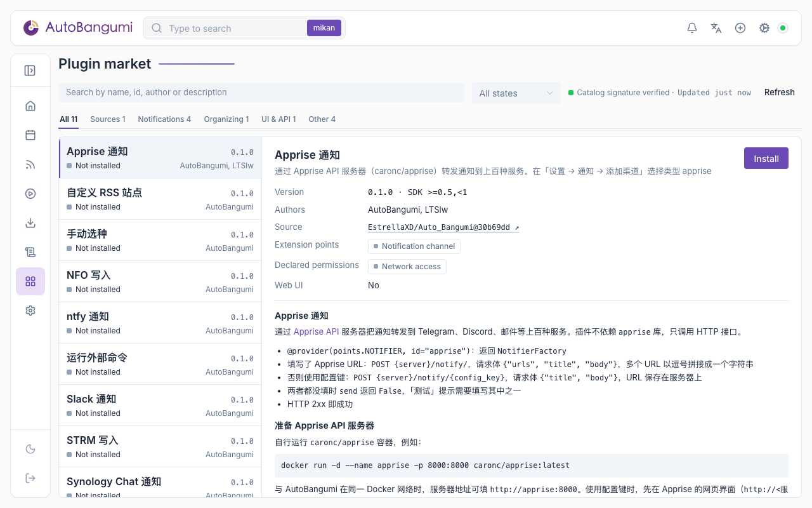
Task: Open the downloader page in sidebar
Action: pos(30,223)
